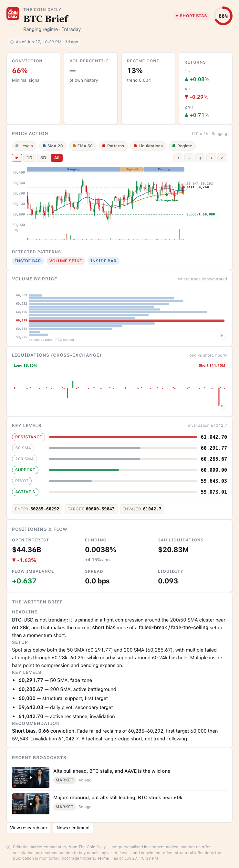The width and height of the screenshot is (239, 868).
Task: Open the Majors rebound broadcast thumbnail
Action: point(31,804)
